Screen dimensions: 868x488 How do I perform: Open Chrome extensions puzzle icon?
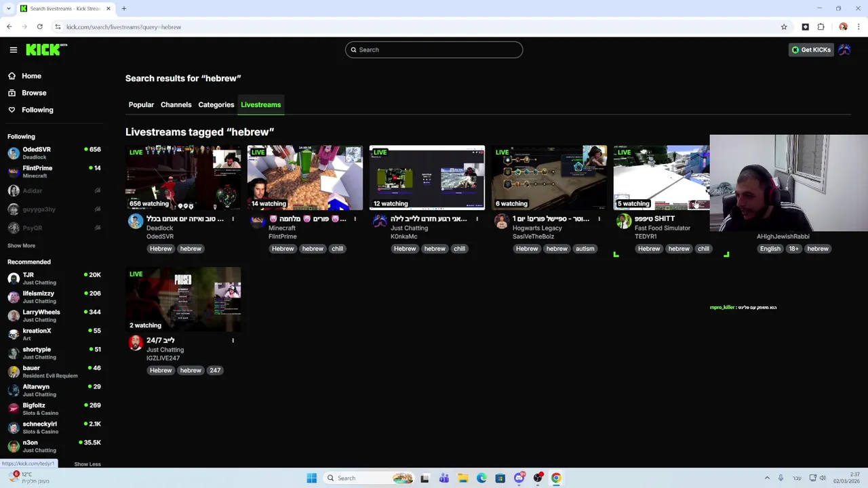pos(821,26)
